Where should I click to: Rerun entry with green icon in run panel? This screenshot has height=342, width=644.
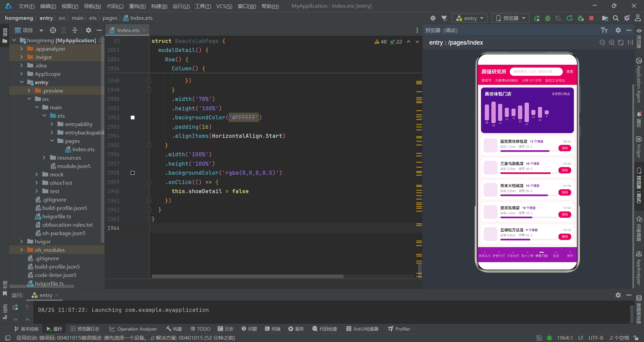click(15, 307)
